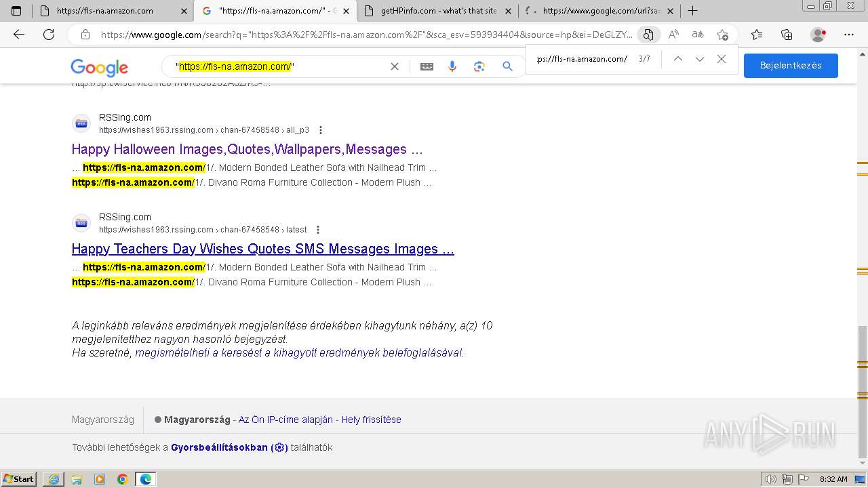Switch to the getHPinfo.com tab
Screen dimensions: 868x488
pos(438,11)
